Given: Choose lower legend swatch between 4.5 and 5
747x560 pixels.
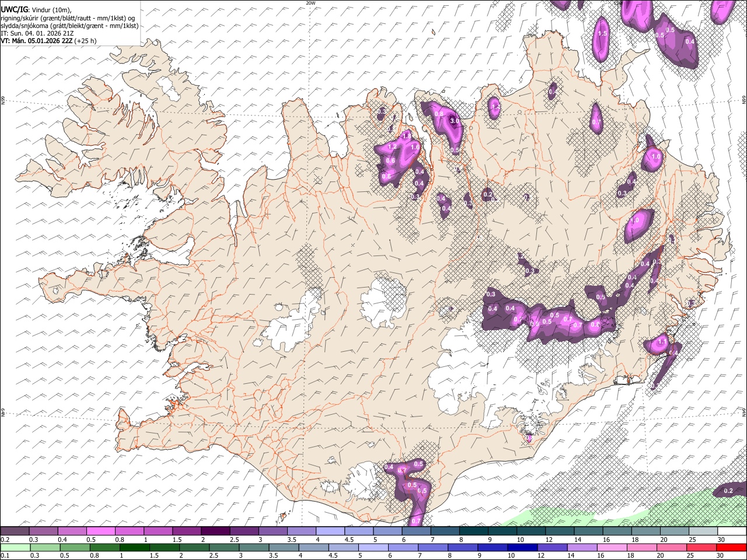Looking at the screenshot, I should coord(343,548).
